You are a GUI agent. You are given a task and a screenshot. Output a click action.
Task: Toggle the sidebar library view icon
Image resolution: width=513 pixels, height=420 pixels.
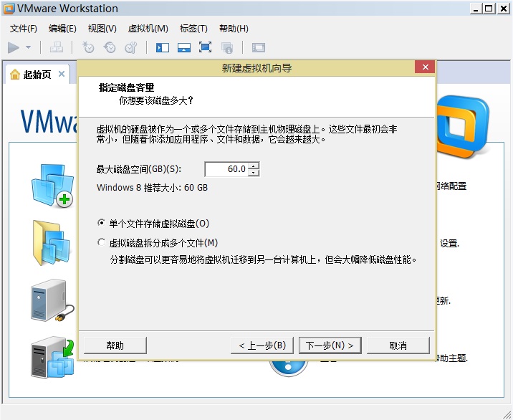point(163,48)
